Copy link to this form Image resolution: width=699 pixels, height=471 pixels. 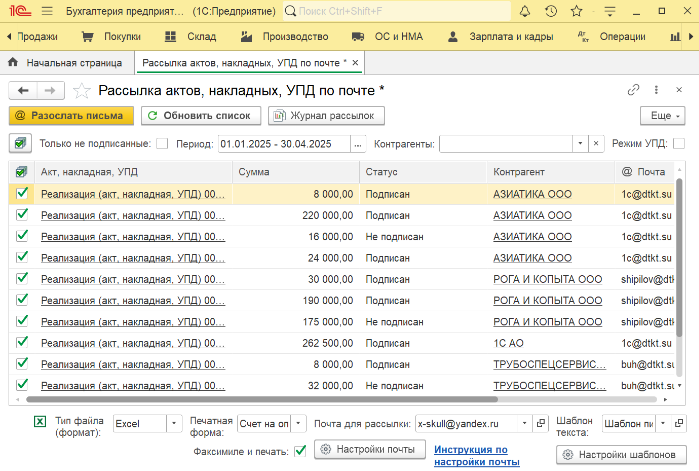coord(633,90)
